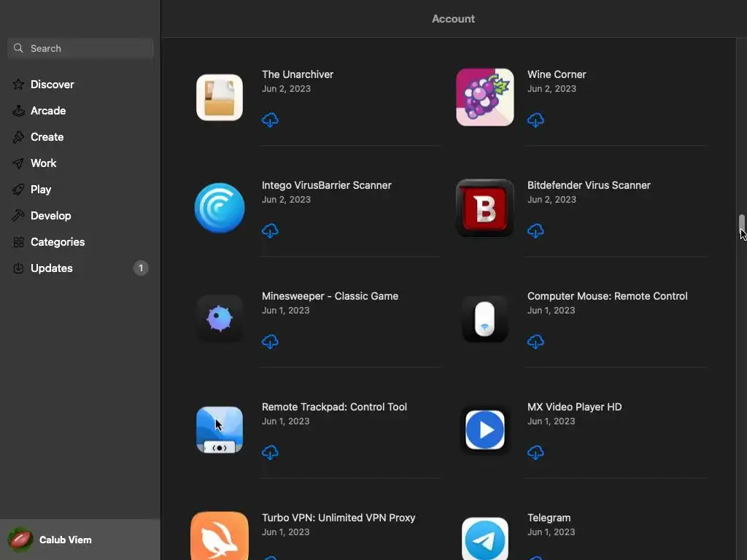Open Remote Trackpad: Control Tool icon
This screenshot has width=747, height=560.
click(220, 429)
